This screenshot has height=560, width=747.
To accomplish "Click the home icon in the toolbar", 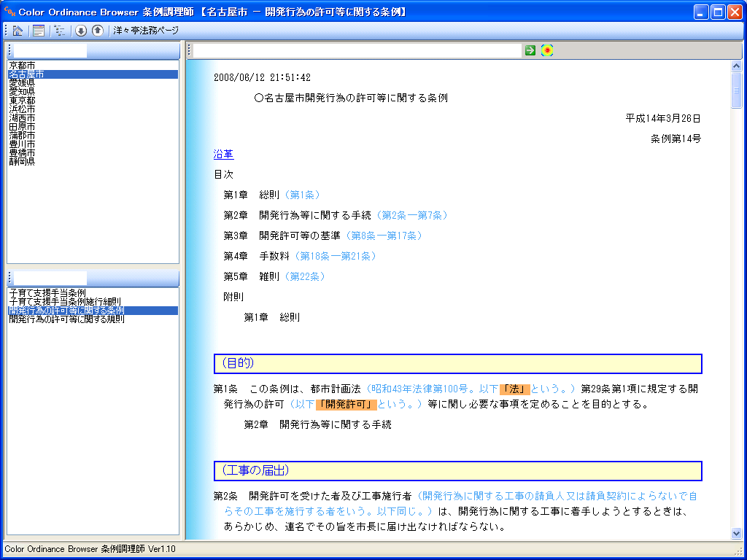I will 18,31.
